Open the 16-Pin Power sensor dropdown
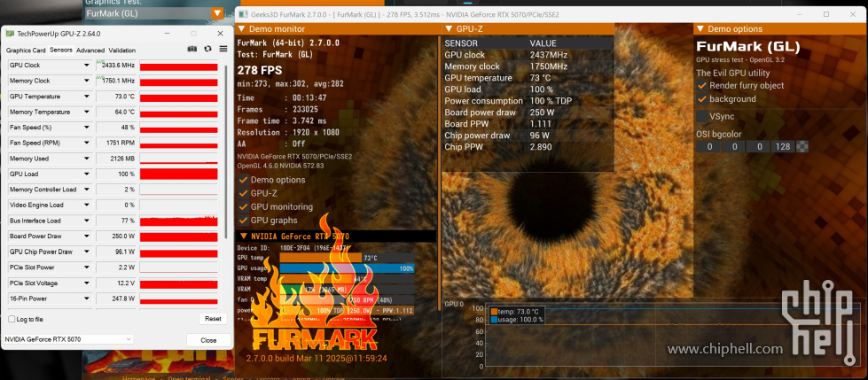Viewport: 868px width, 380px height. (86, 299)
